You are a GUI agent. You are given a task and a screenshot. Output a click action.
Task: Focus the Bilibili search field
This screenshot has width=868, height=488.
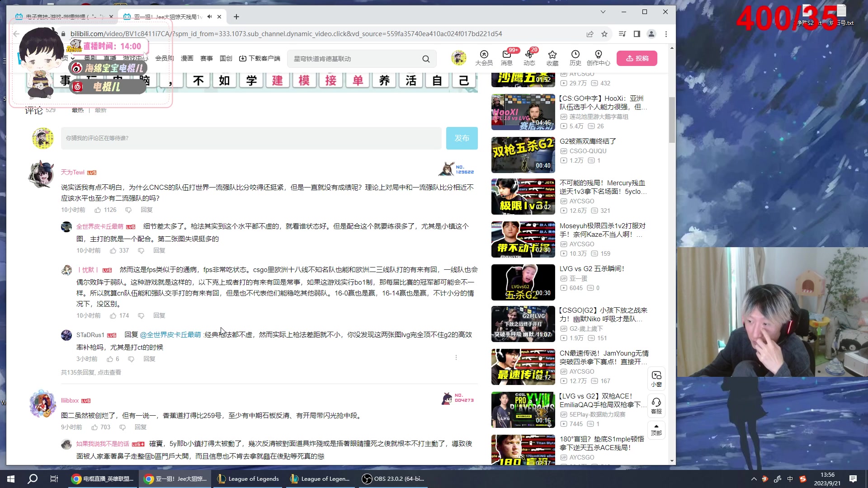coord(355,59)
